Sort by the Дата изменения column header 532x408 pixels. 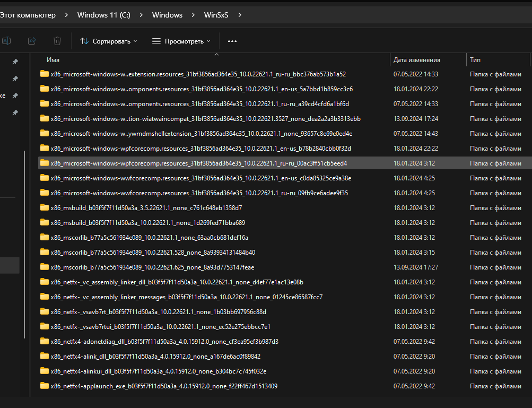(417, 60)
